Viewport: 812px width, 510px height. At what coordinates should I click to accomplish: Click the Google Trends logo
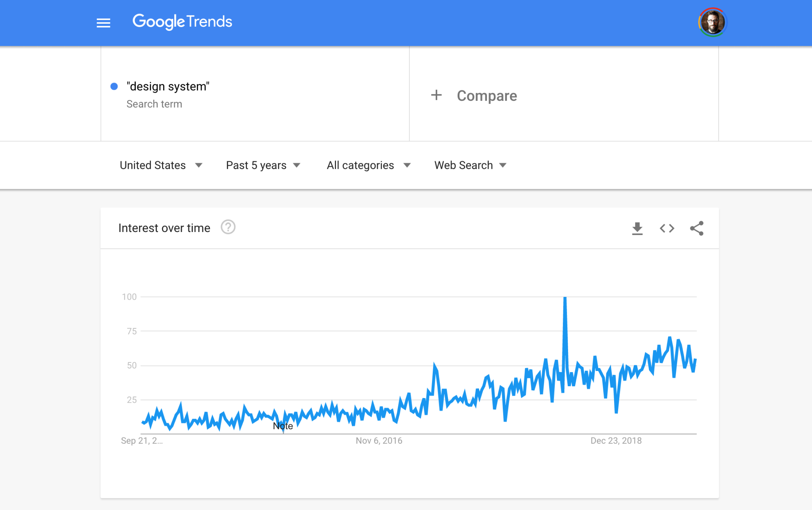click(182, 22)
